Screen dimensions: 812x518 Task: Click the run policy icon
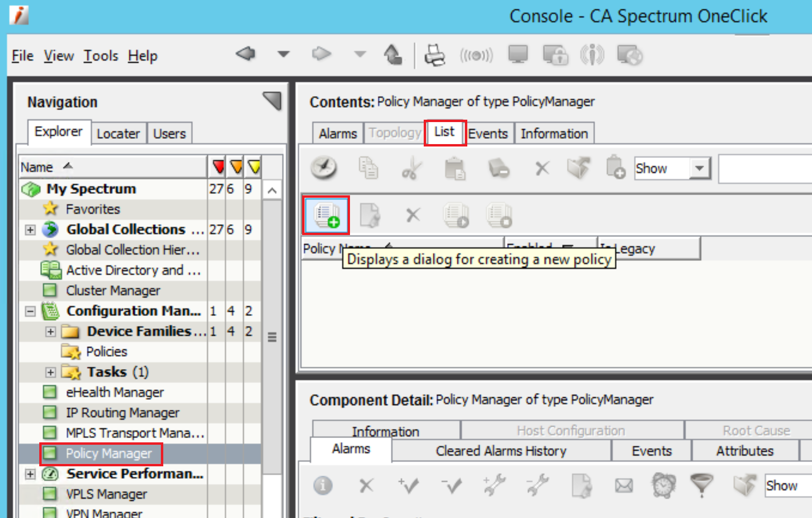456,215
